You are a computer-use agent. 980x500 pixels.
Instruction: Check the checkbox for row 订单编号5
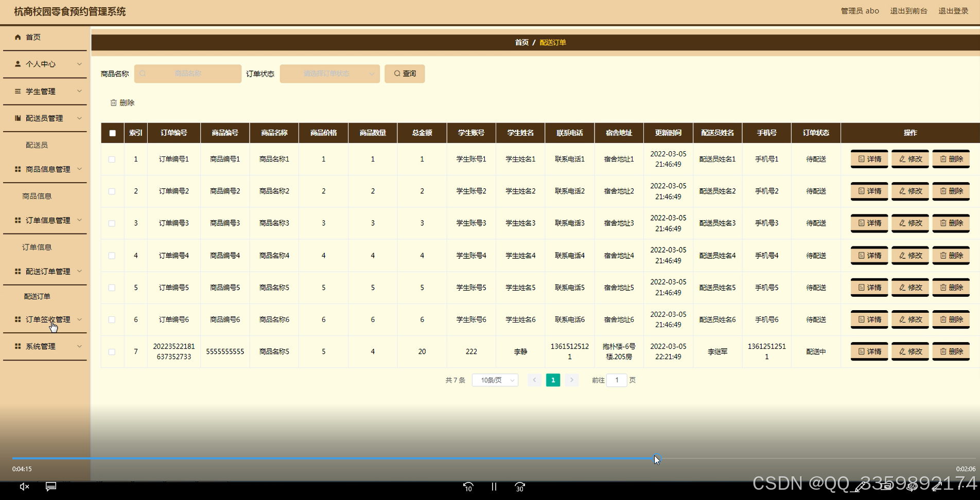tap(112, 288)
